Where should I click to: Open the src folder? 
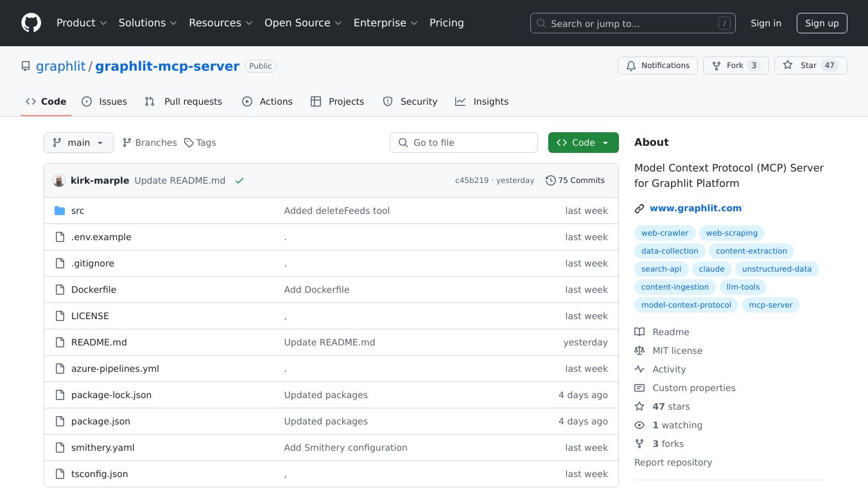pyautogui.click(x=78, y=211)
